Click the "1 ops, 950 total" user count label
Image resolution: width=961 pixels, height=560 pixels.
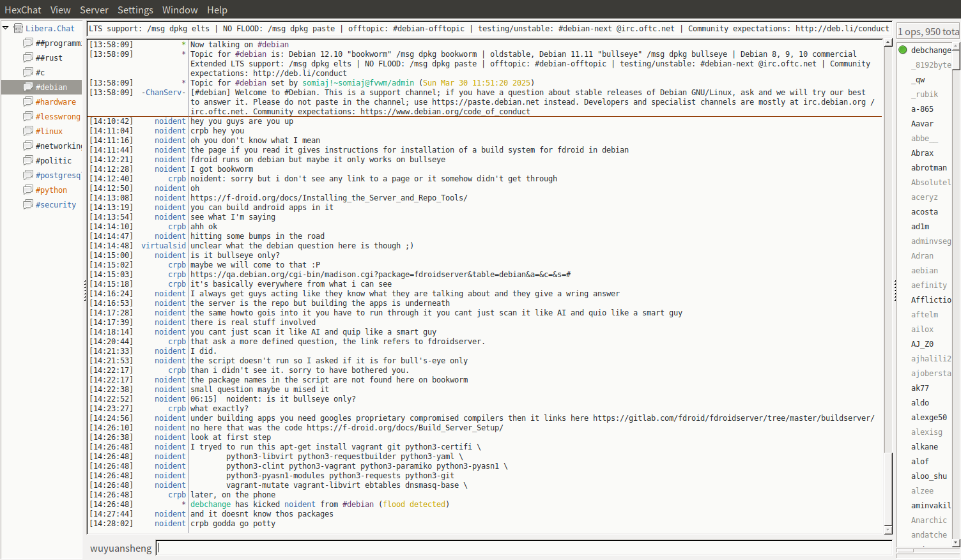click(928, 32)
